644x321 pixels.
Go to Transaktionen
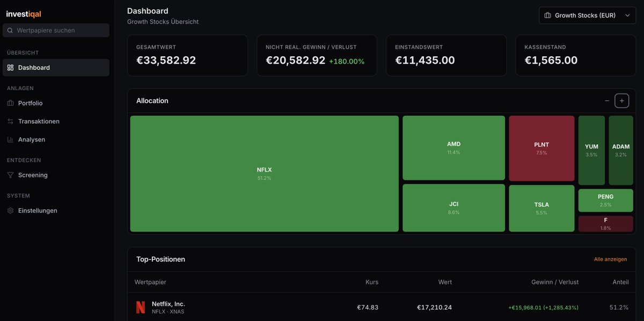pos(56,121)
